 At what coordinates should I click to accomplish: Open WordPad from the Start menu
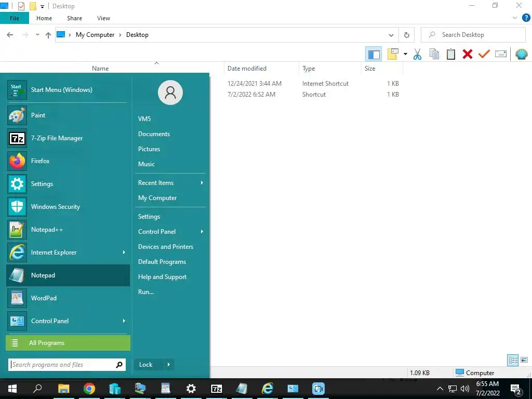coord(68,298)
